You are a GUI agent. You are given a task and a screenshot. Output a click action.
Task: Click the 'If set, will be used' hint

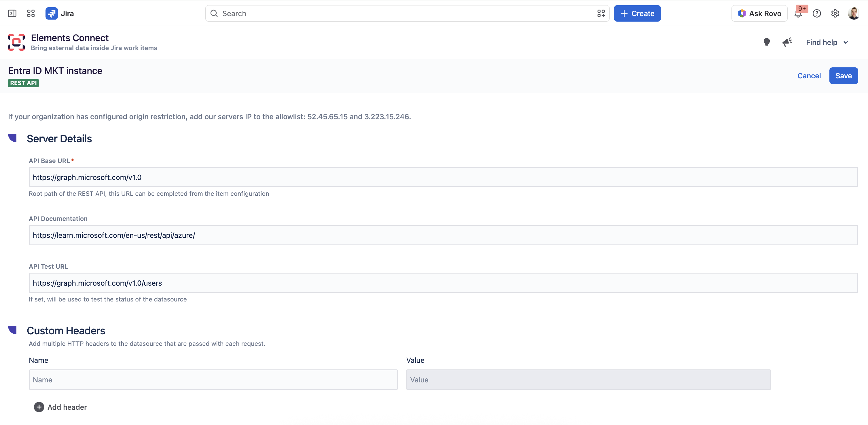coord(108,299)
